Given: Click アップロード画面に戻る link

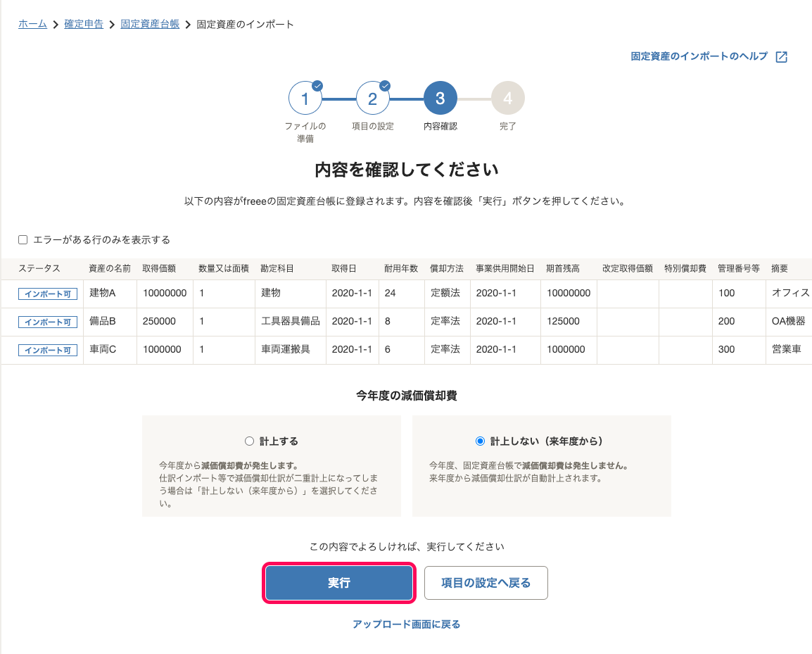Looking at the screenshot, I should click(407, 624).
